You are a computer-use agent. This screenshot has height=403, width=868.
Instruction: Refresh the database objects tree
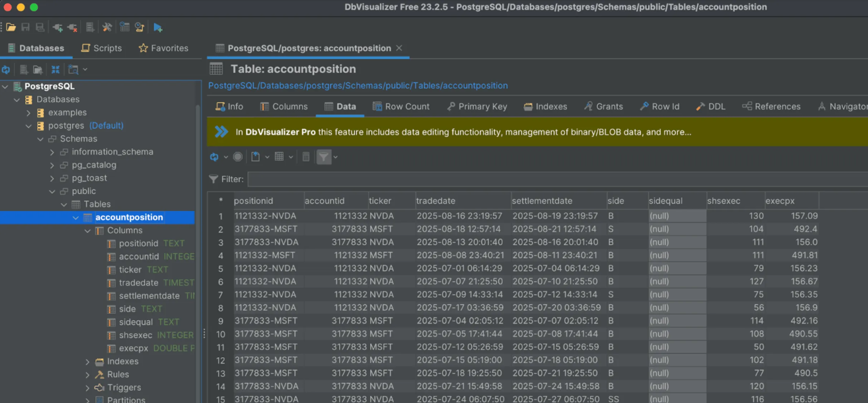tap(6, 69)
